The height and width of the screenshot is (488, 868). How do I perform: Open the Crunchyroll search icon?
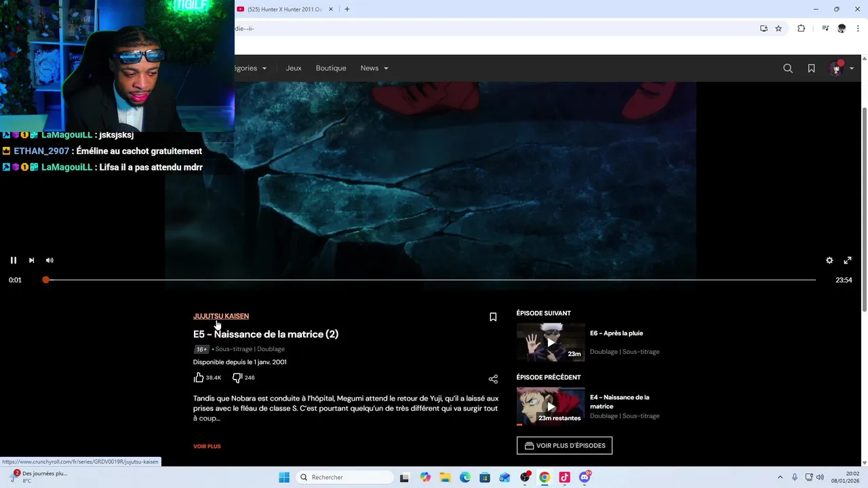click(788, 68)
